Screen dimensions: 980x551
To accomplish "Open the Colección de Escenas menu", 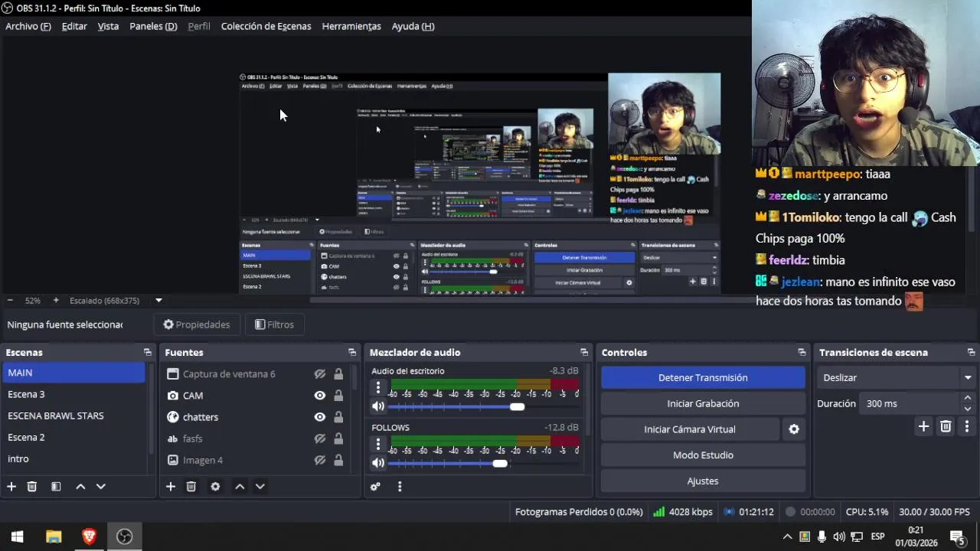I will [x=266, y=26].
